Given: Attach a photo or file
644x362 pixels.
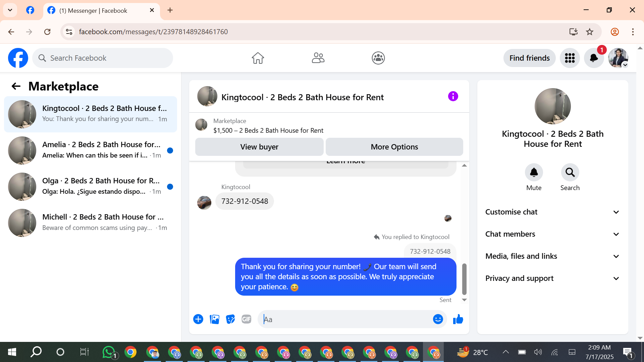Looking at the screenshot, I should [x=214, y=319].
